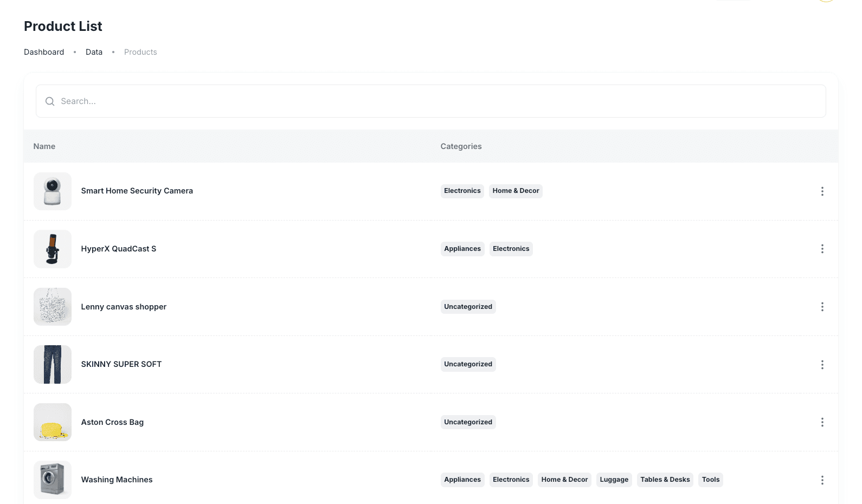Open actions menu for SKINNY SUPER SOFT
Image resolution: width=862 pixels, height=504 pixels.
(x=822, y=365)
